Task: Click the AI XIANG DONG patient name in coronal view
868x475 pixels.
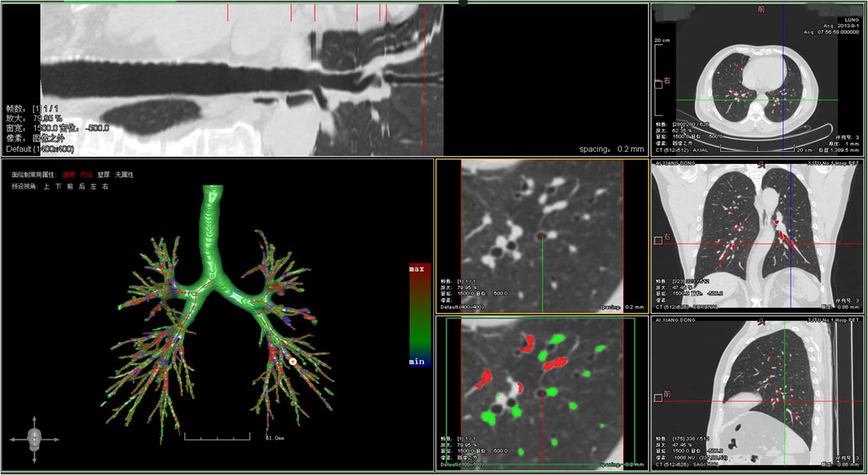Action: 675,164
